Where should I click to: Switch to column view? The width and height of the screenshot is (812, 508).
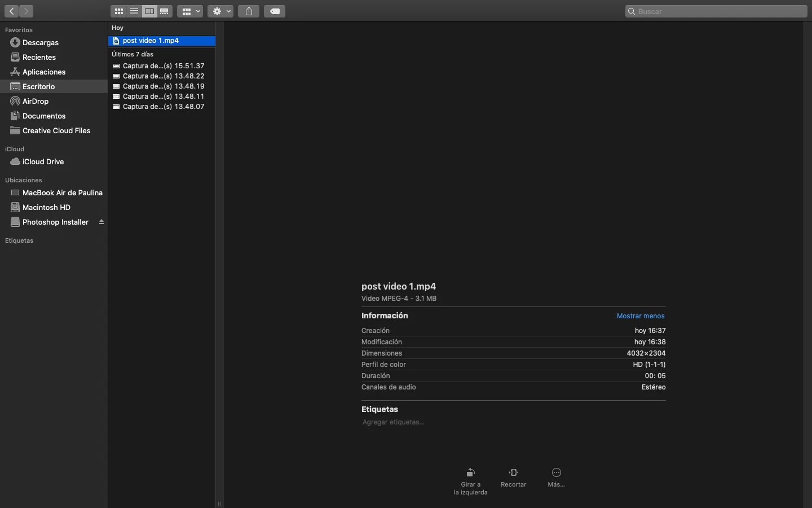point(149,11)
